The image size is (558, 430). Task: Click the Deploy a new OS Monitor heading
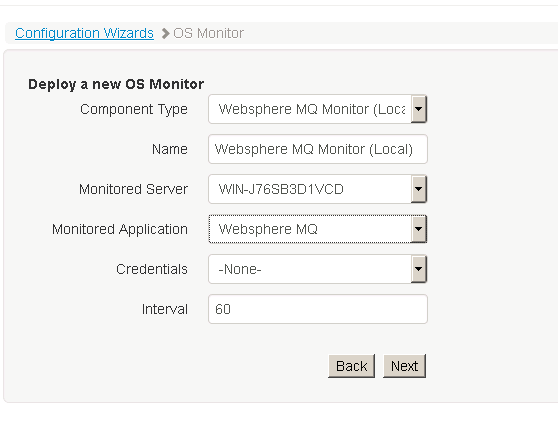tap(116, 84)
